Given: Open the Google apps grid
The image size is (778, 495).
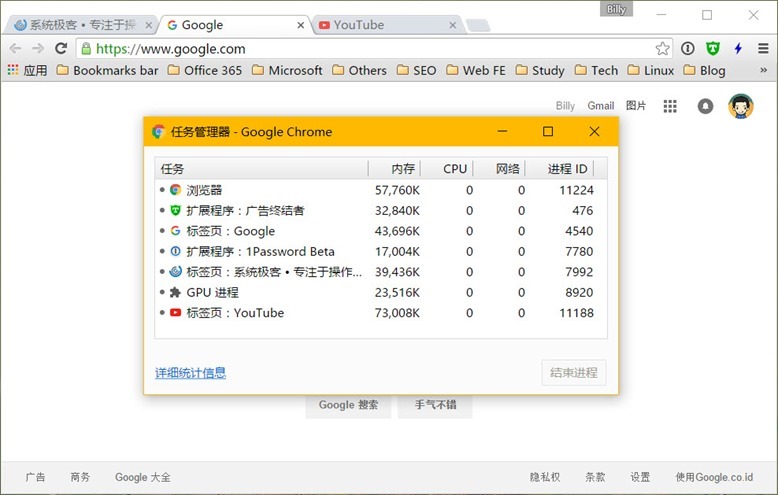Looking at the screenshot, I should point(670,106).
